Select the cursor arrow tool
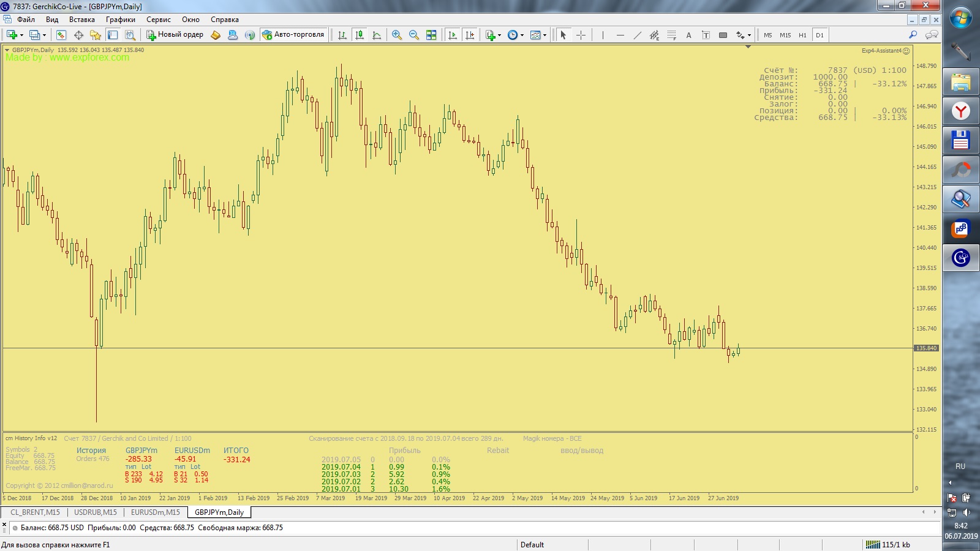The width and height of the screenshot is (980, 551). pos(563,35)
